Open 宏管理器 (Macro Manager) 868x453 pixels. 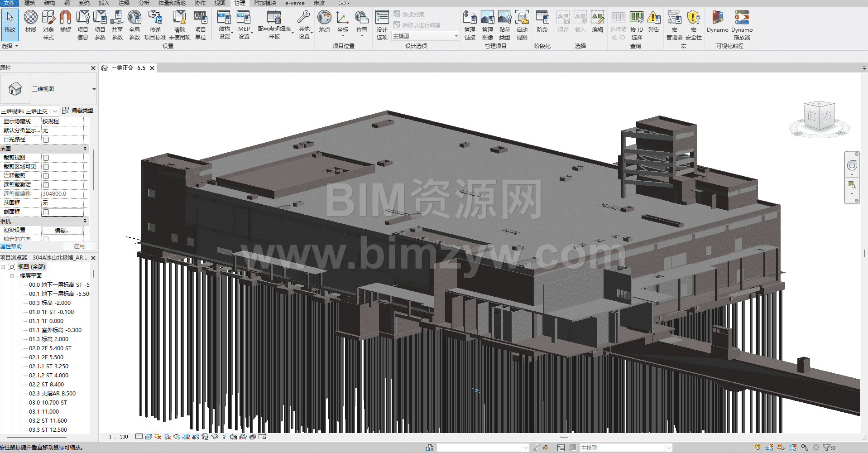(675, 25)
